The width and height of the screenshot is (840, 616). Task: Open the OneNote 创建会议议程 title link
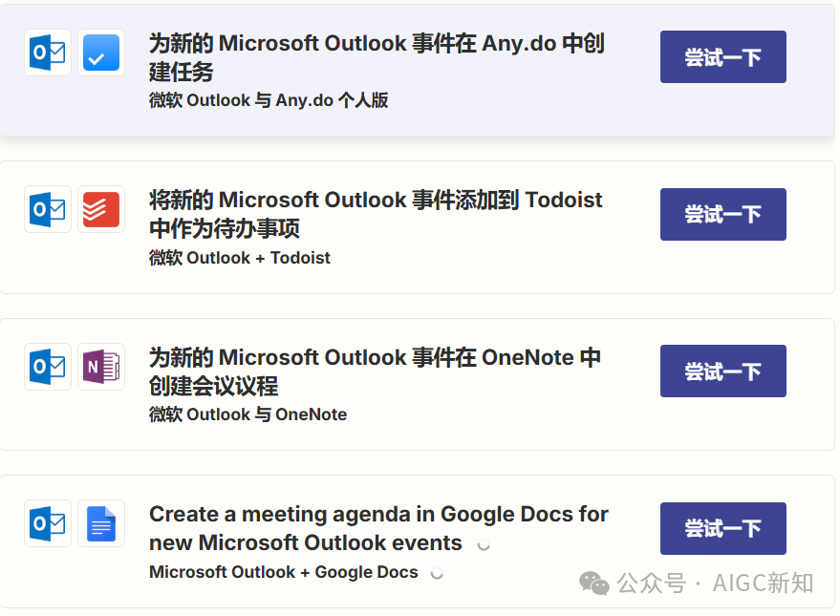tap(375, 371)
